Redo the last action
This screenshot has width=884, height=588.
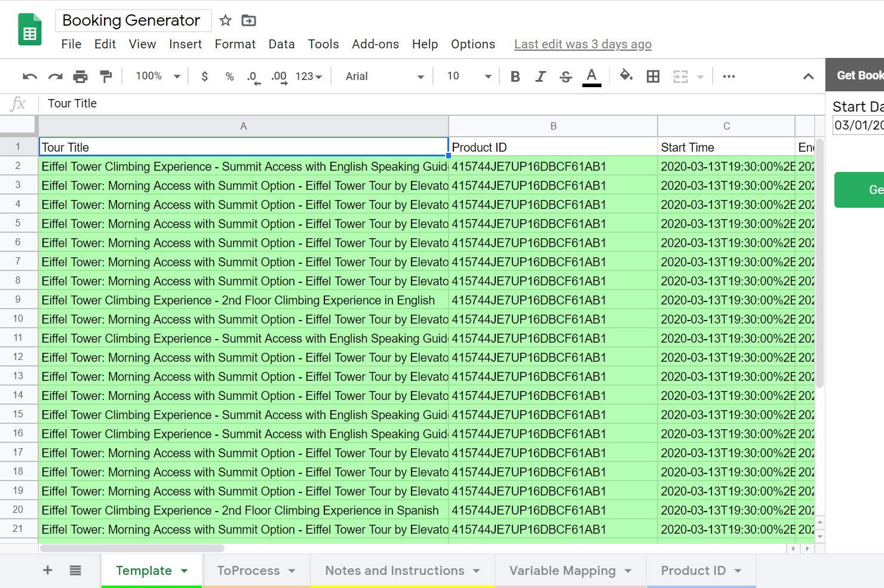coord(56,76)
